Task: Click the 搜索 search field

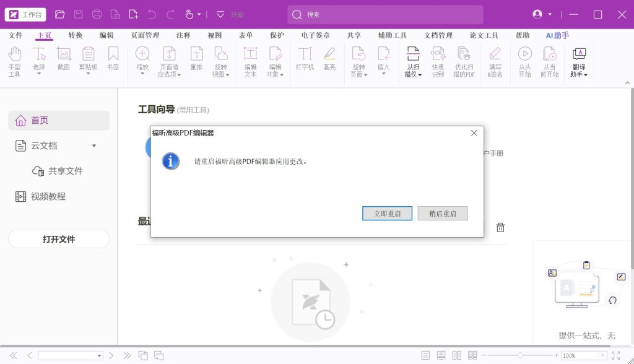Action: click(384, 14)
